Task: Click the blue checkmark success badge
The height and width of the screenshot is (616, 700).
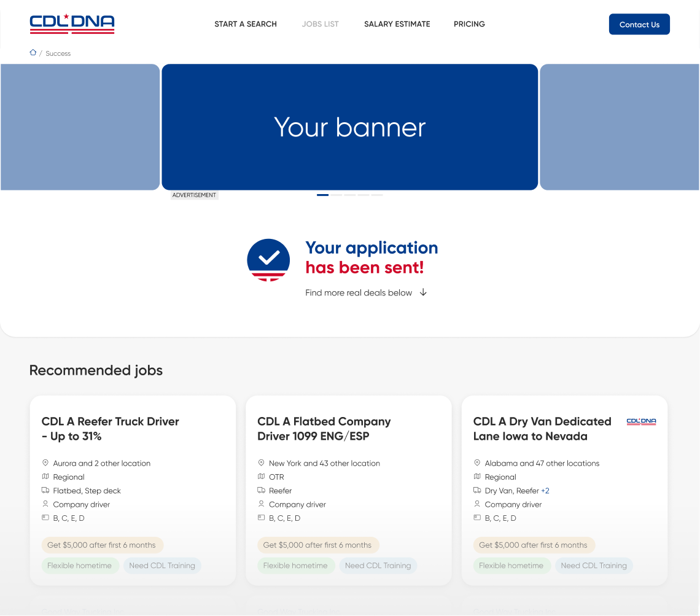Action: (268, 260)
